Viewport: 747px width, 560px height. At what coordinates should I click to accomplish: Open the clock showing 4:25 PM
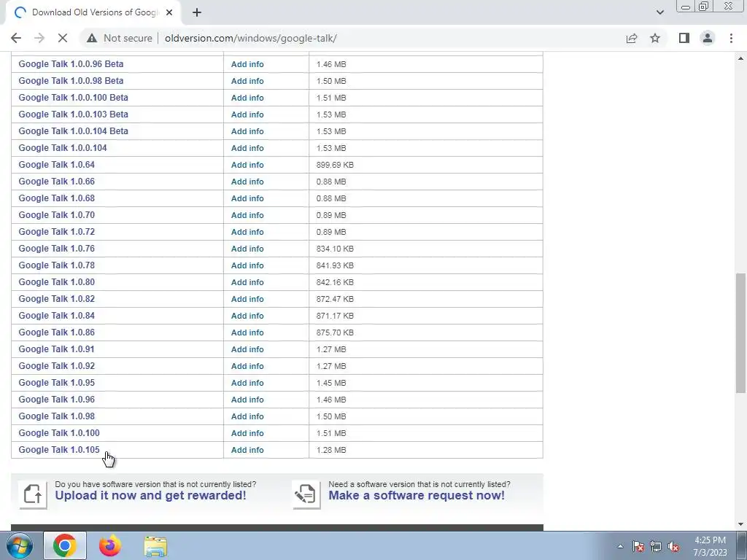click(x=710, y=546)
